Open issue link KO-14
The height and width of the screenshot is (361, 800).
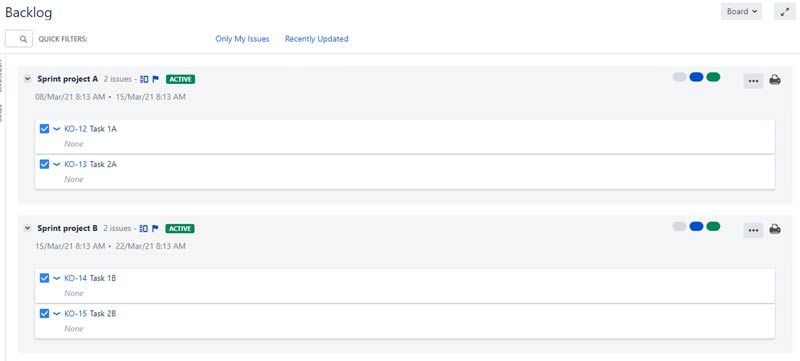point(76,278)
